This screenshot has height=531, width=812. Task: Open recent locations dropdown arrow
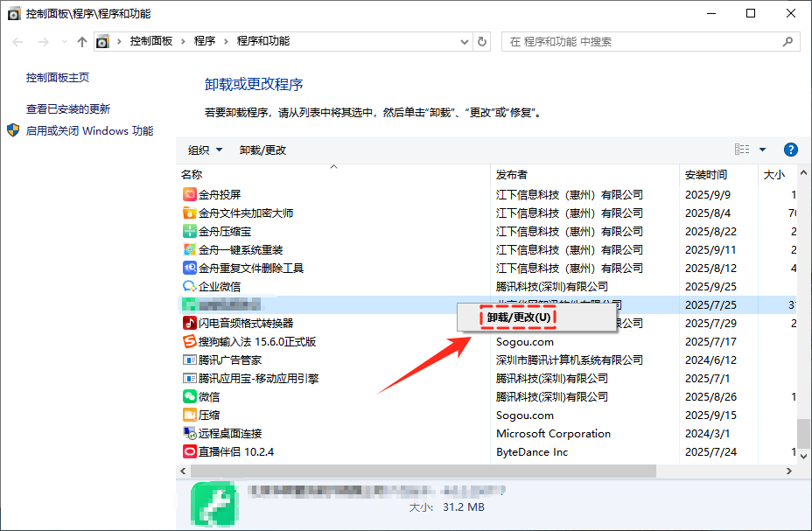click(64, 42)
